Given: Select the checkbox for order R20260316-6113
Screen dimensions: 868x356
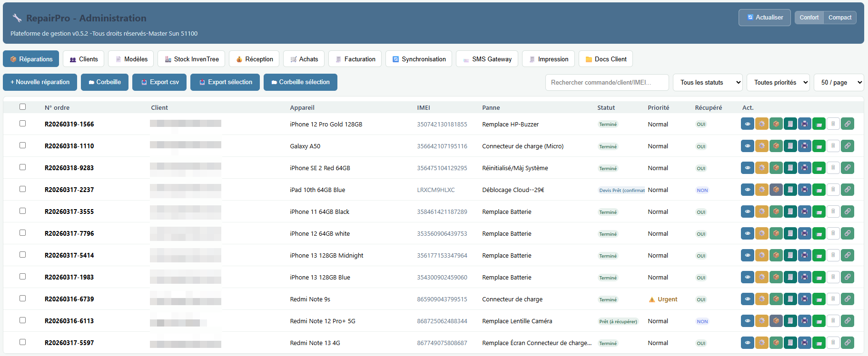Looking at the screenshot, I should pyautogui.click(x=22, y=320).
